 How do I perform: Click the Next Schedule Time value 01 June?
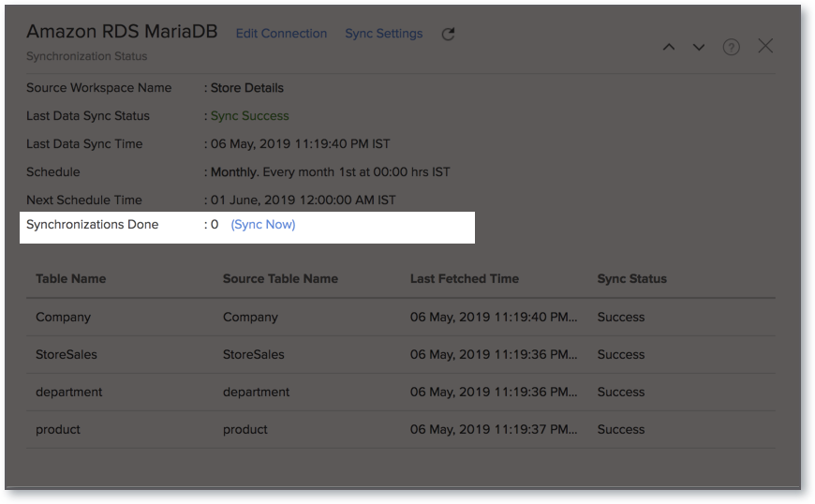click(x=303, y=200)
